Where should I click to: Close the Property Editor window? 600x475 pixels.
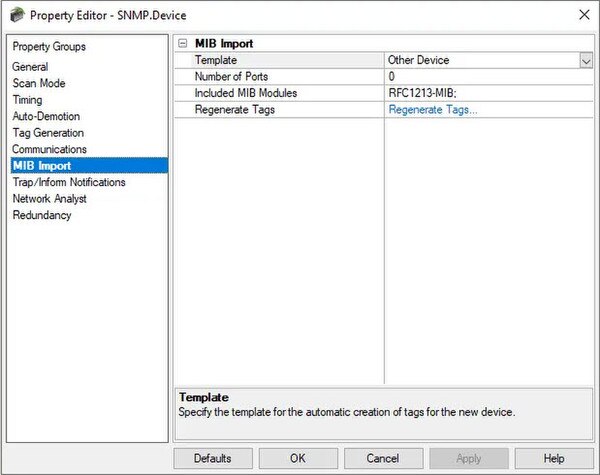pyautogui.click(x=584, y=15)
